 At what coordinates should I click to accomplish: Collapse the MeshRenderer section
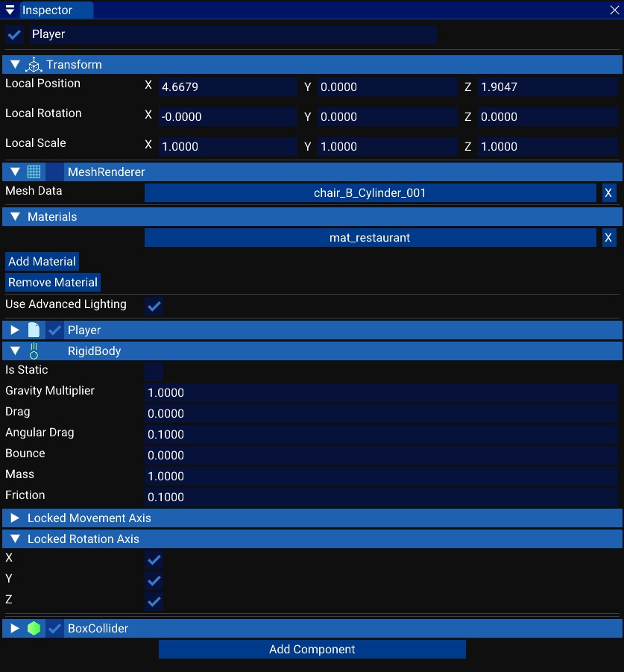click(x=15, y=172)
